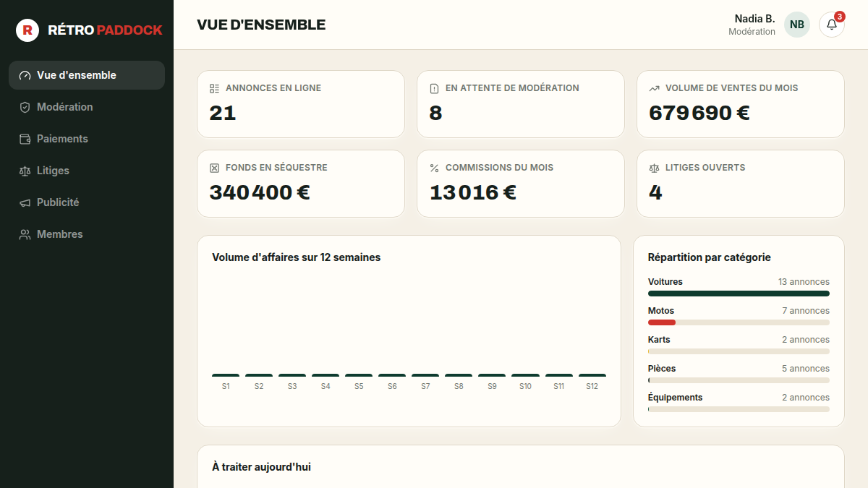
Task: Open the Paiements section
Action: (x=87, y=139)
